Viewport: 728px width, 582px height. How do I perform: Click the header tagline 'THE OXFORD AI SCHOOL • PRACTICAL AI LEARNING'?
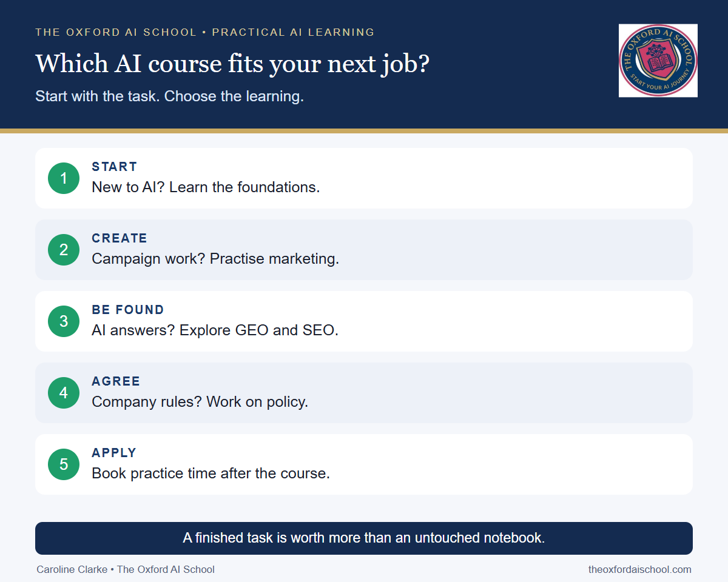click(205, 32)
